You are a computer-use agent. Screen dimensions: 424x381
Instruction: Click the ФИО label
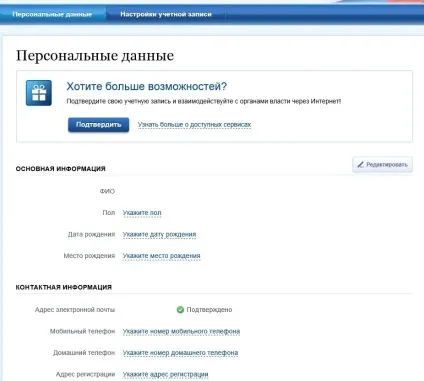(x=107, y=191)
